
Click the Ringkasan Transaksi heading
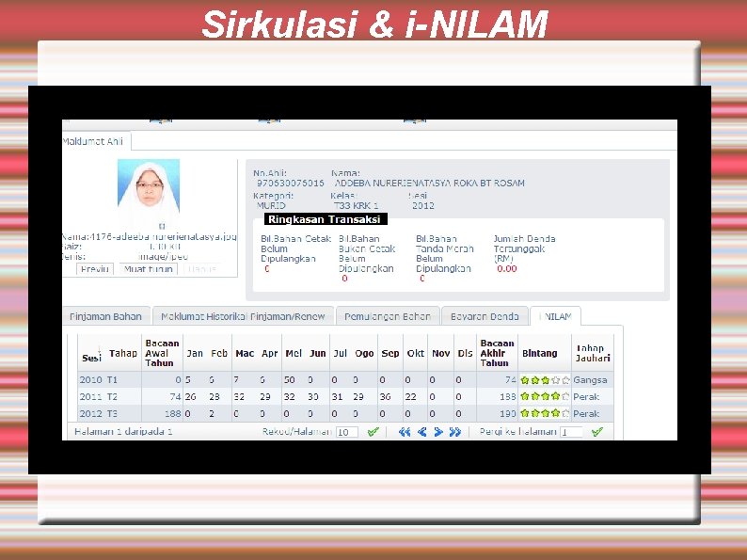[x=325, y=219]
